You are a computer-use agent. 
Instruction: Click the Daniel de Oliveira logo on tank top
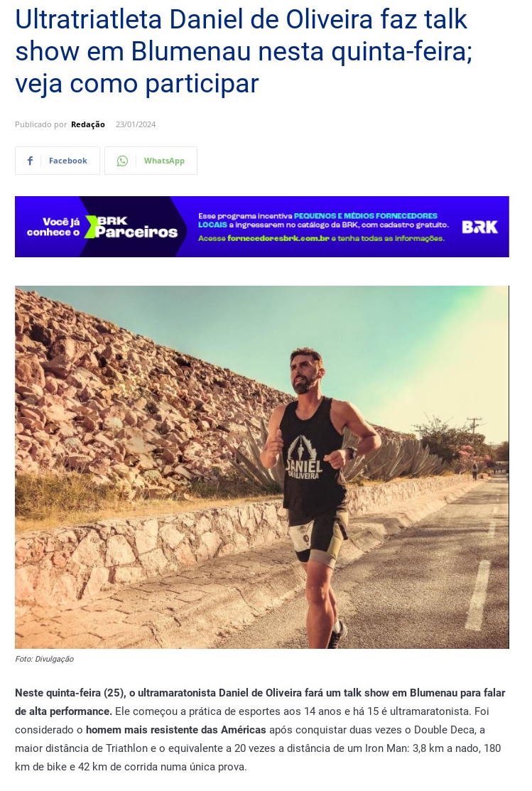click(x=303, y=458)
